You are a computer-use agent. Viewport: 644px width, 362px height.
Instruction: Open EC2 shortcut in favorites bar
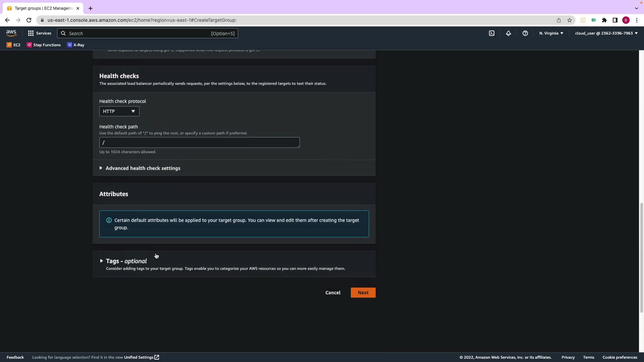pyautogui.click(x=13, y=45)
